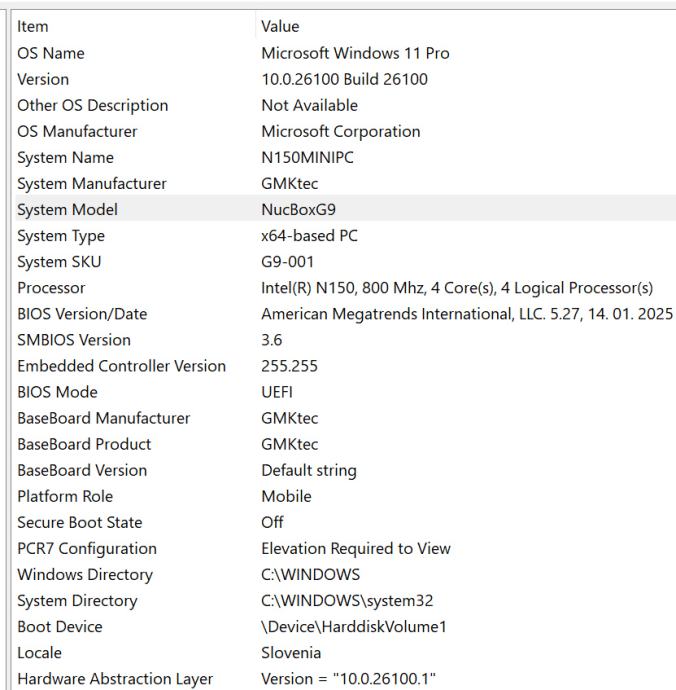Click the BaseBoard Manufacturer label
Image resolution: width=676 pixels, height=690 pixels.
[104, 418]
